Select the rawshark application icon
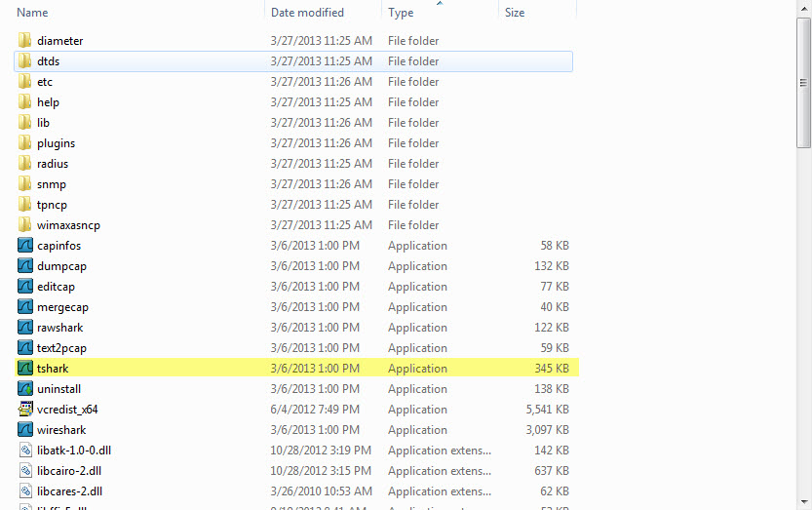This screenshot has width=812, height=510. click(x=25, y=328)
